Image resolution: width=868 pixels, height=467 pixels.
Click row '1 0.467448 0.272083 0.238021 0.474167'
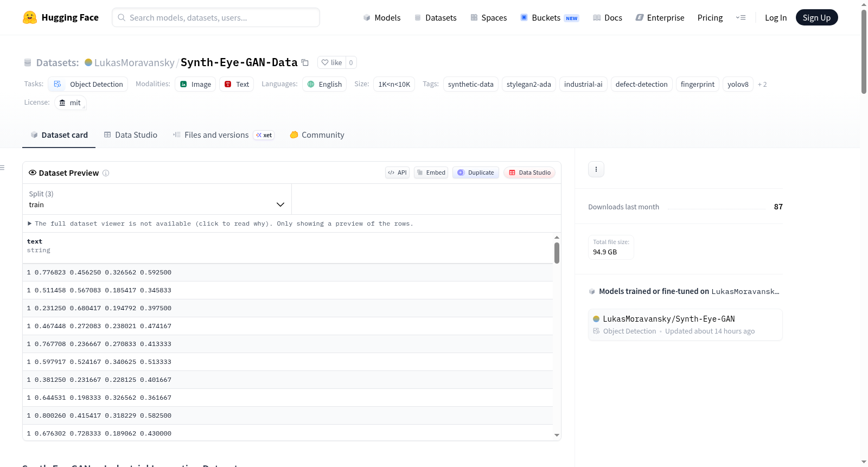[x=288, y=326]
